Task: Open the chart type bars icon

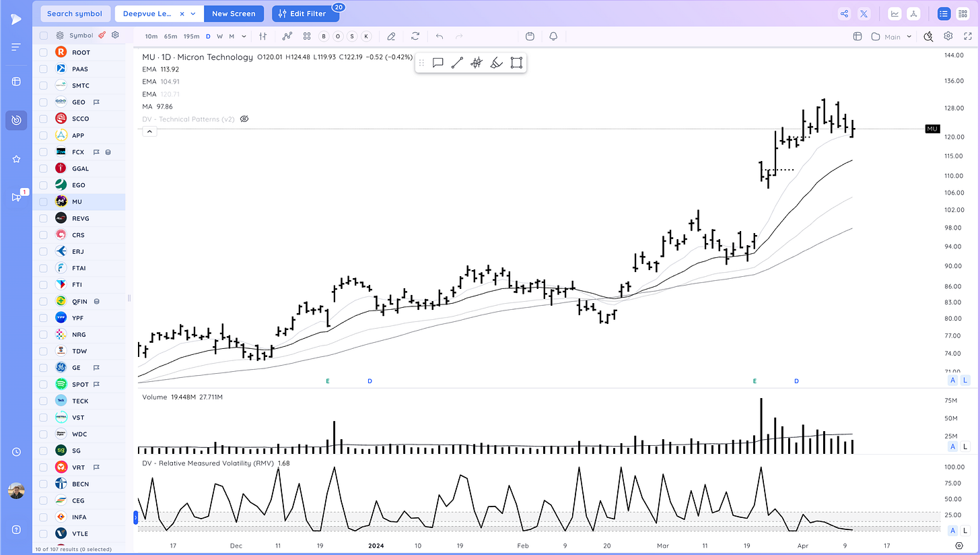Action: pyautogui.click(x=263, y=36)
